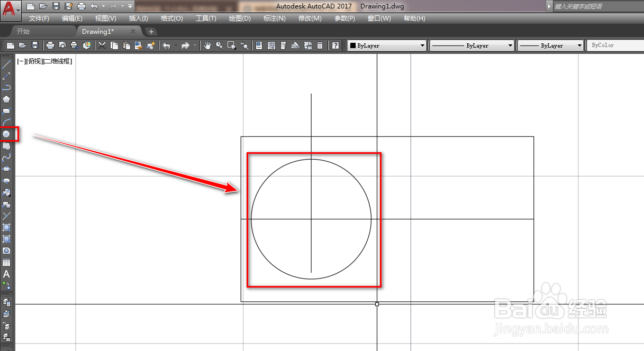Open the 帮助(H) menu

[x=414, y=18]
